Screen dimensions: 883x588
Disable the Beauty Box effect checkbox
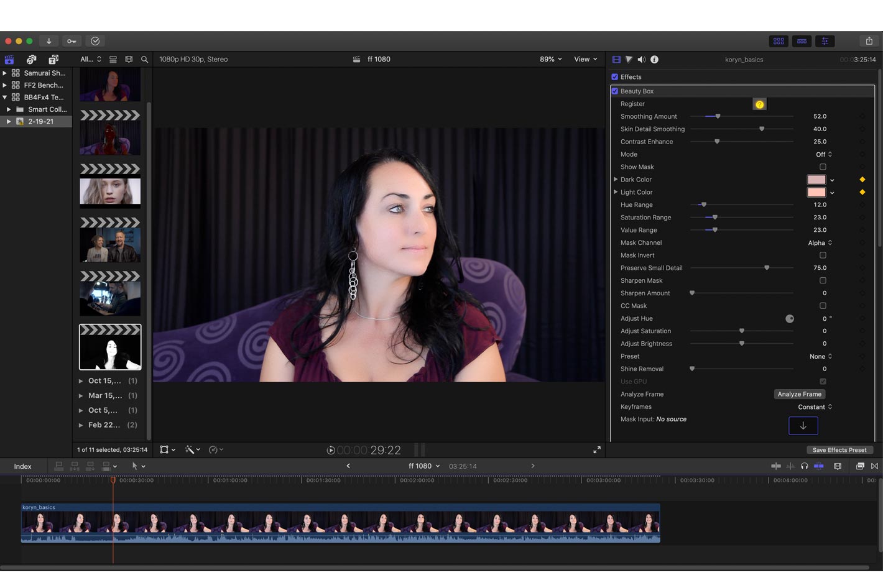pyautogui.click(x=615, y=91)
